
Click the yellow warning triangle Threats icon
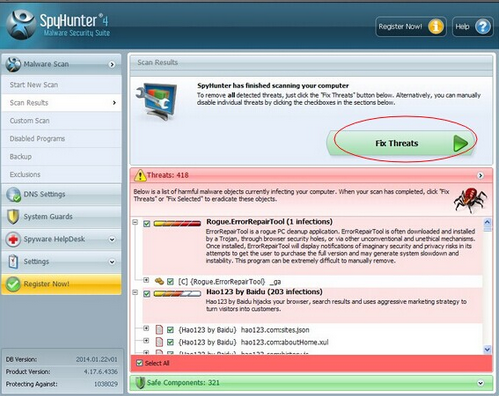click(x=140, y=175)
